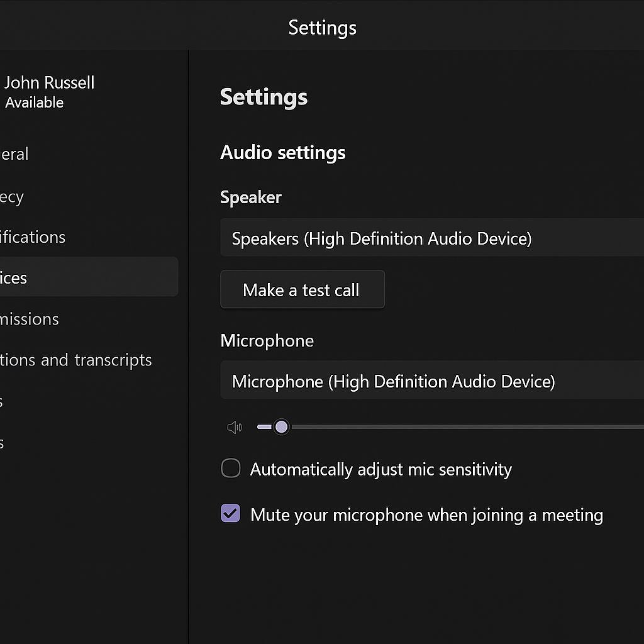Click the Available status under John Russell
The height and width of the screenshot is (644, 644).
coord(35,103)
